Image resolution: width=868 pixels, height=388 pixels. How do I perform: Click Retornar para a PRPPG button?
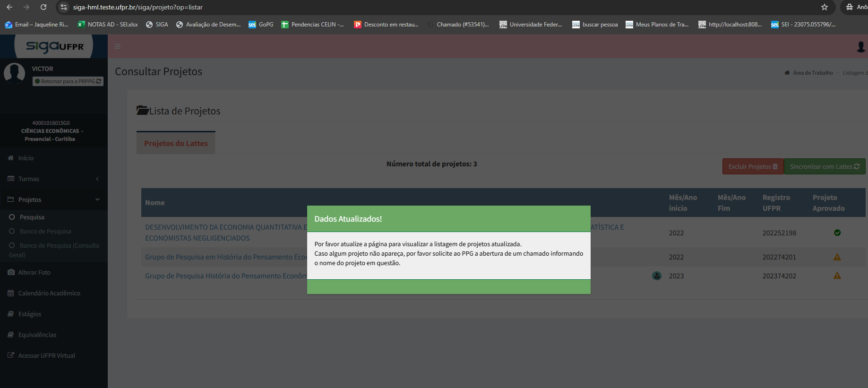(x=68, y=81)
